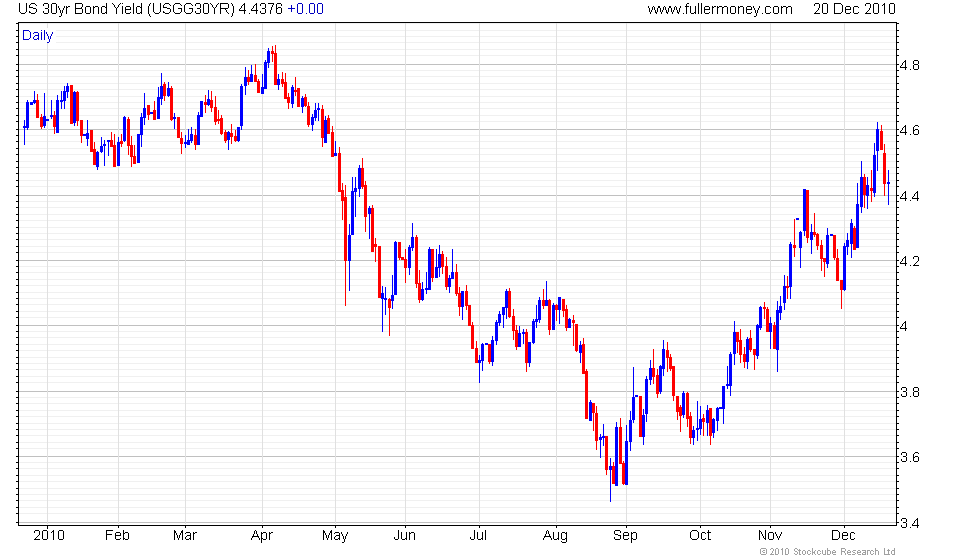Click the last value '4.4376'
The height and width of the screenshot is (560, 980).
click(261, 9)
